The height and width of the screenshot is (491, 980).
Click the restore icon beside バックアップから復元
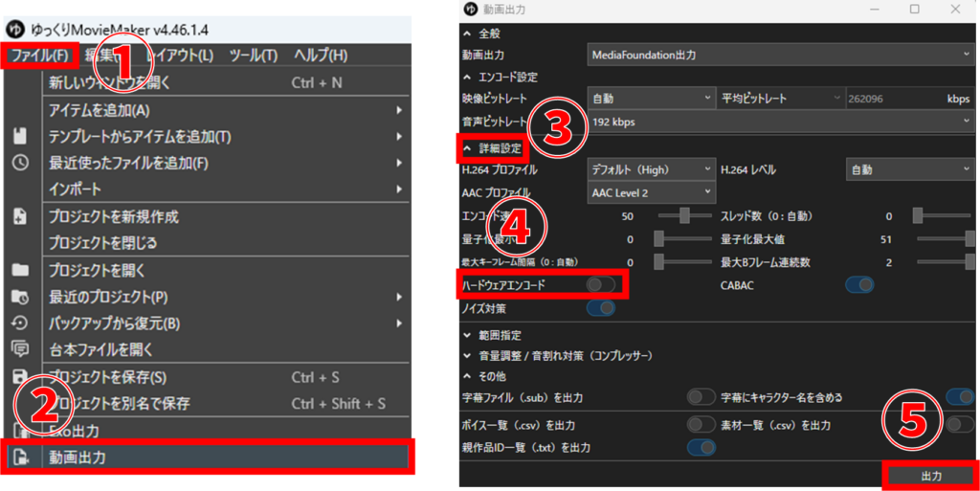click(20, 323)
